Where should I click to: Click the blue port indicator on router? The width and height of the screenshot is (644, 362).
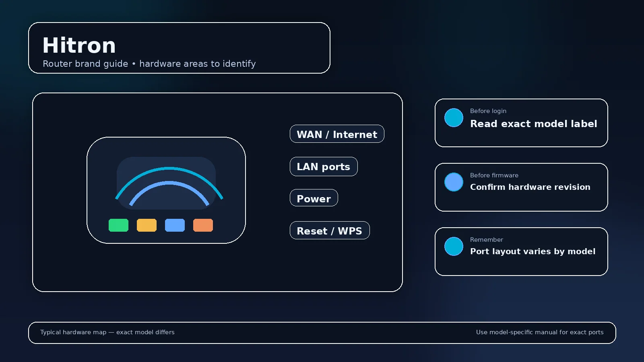pos(175,225)
